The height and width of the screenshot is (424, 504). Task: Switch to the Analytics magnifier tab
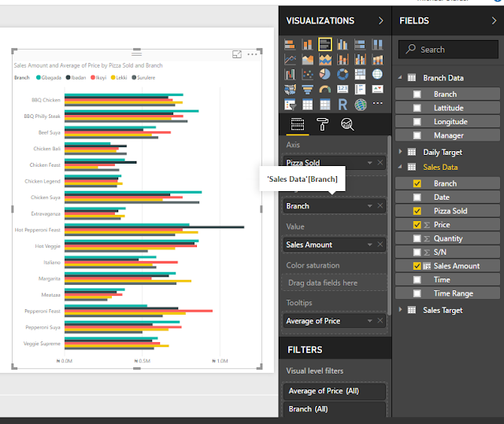pyautogui.click(x=347, y=124)
